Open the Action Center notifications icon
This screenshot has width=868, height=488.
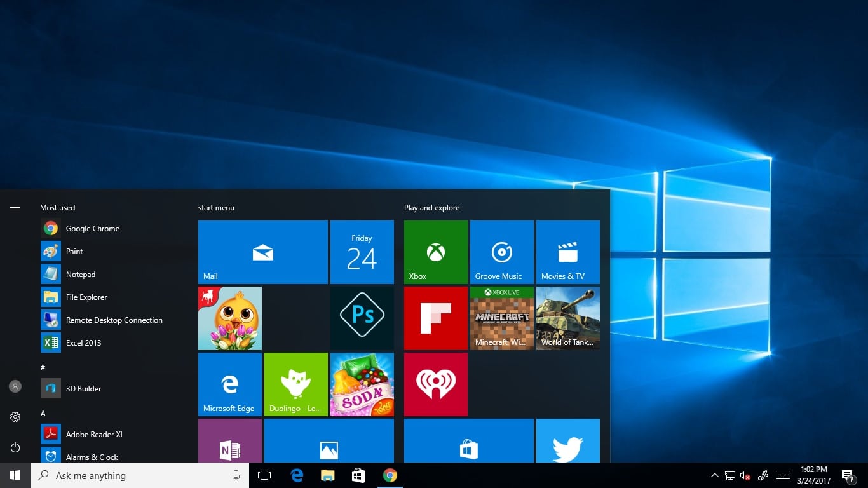pos(848,475)
